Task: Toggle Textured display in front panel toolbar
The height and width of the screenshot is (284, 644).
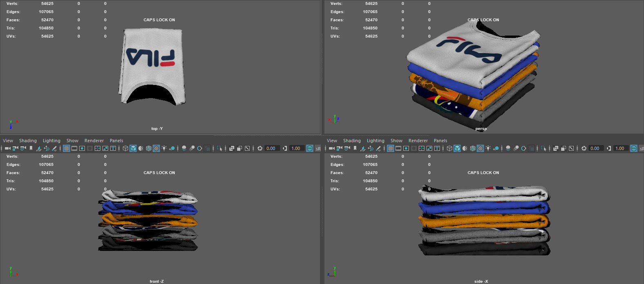Action: [x=156, y=148]
